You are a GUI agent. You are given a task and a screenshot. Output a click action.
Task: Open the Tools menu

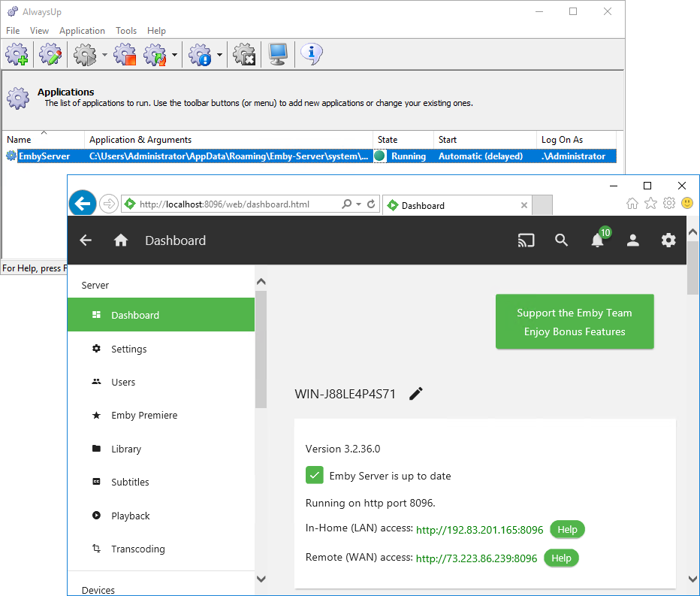click(126, 31)
